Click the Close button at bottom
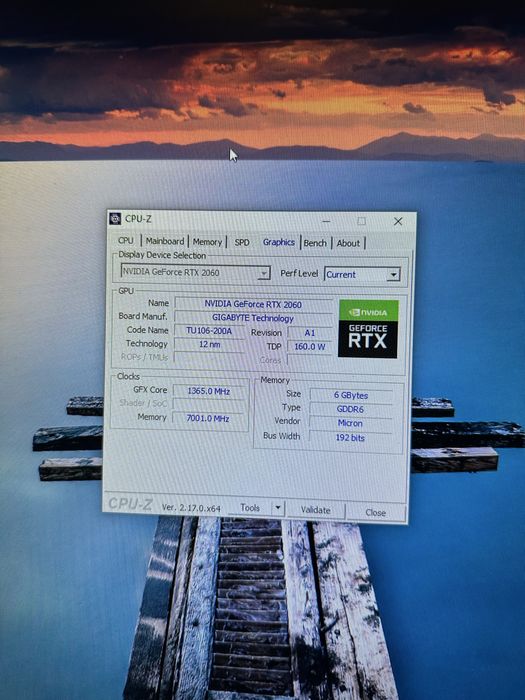This screenshot has width=525, height=700. 375,512
